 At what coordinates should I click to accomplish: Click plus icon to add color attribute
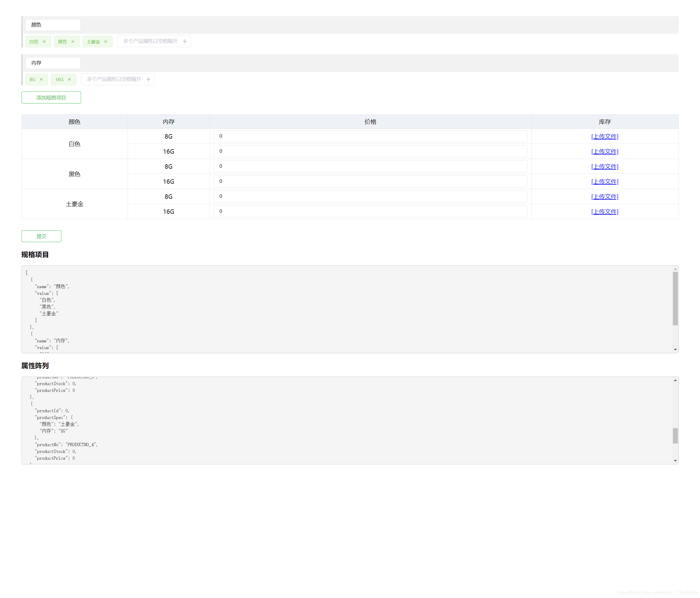point(185,41)
